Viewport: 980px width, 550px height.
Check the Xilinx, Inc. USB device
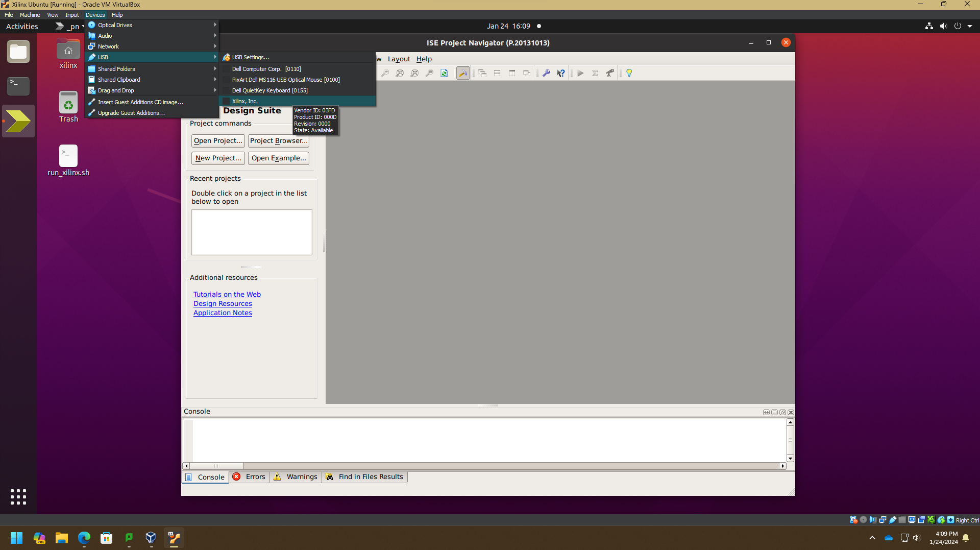(298, 101)
